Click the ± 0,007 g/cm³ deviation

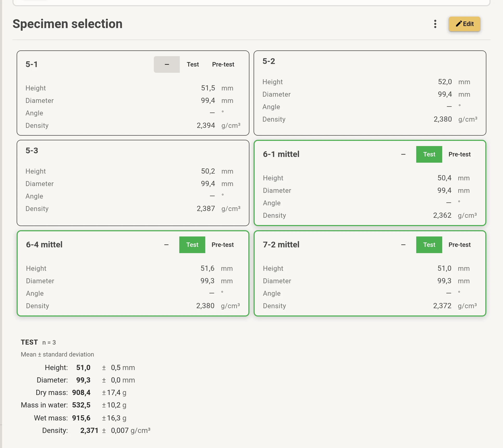point(126,431)
